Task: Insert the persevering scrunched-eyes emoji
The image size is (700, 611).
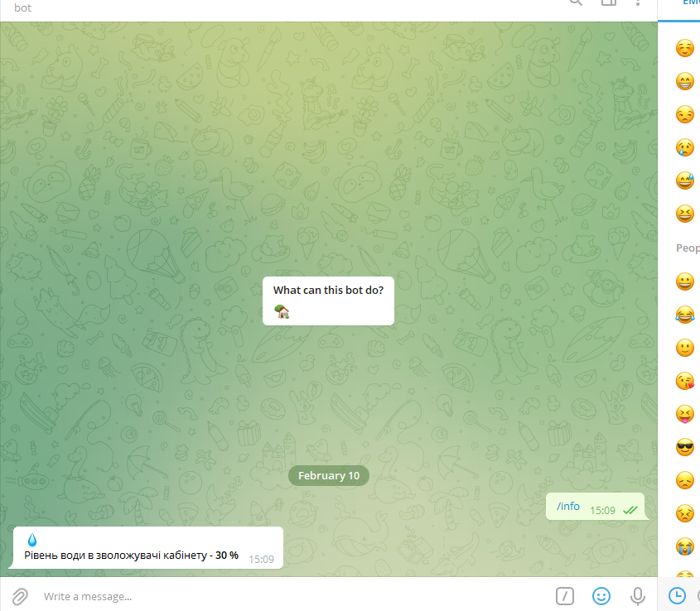Action: tap(685, 513)
